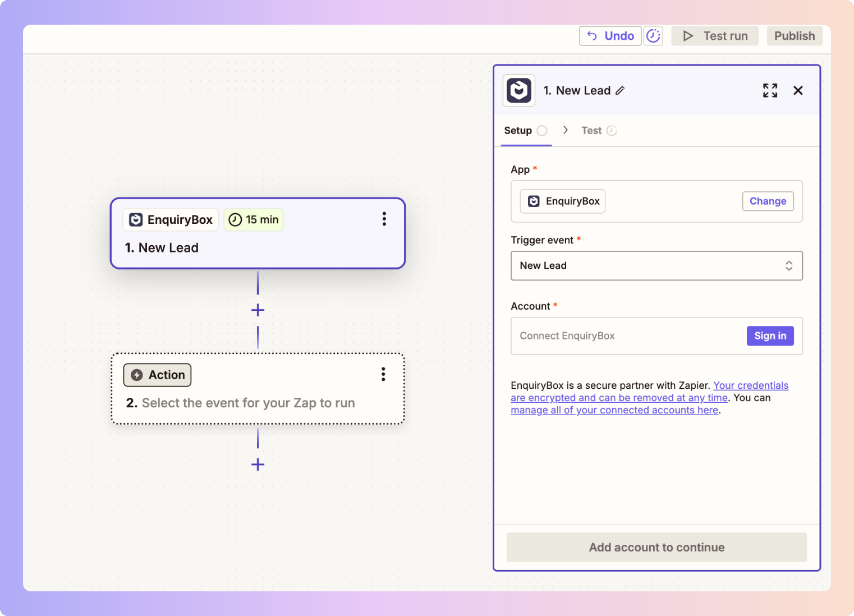Expand the panel to full screen

coord(770,90)
